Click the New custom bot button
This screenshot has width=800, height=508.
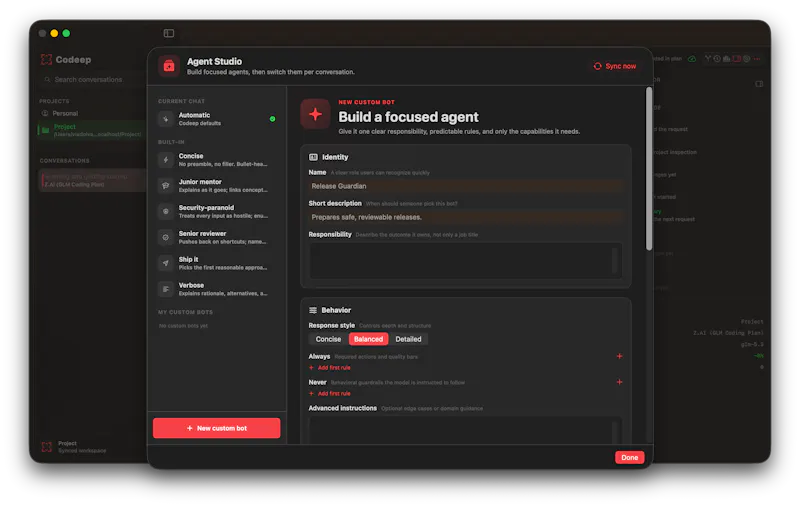216,428
